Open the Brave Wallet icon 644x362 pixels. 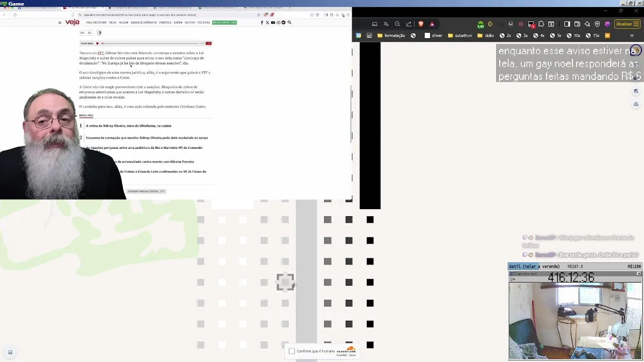tap(577, 24)
